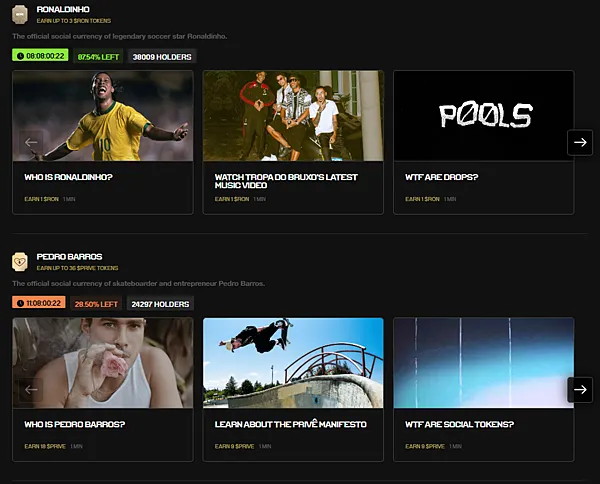Click 'EARN 1 $RON' under WTF Are Drops
The width and height of the screenshot is (600, 484).
click(x=422, y=199)
